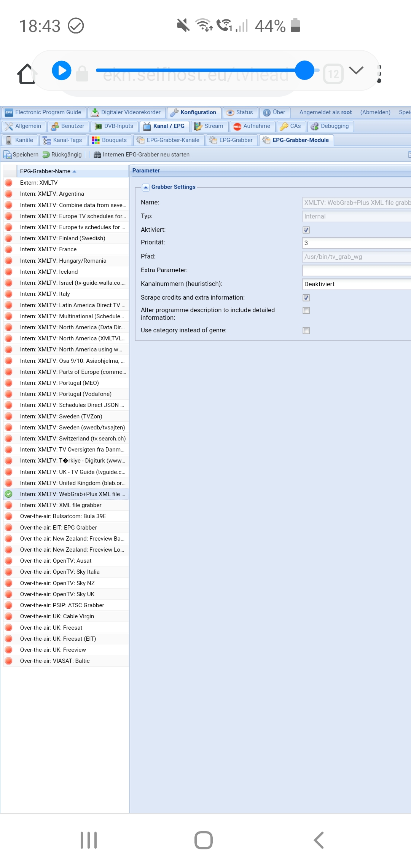
Task: Select Intern: XMLTV: Switzerland (tv.search.ch) row
Action: click(x=66, y=439)
